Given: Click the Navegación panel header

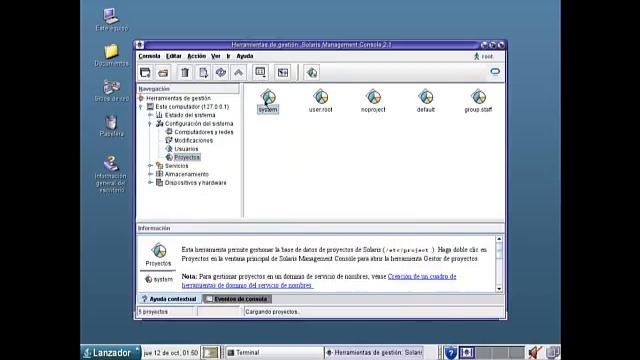Looking at the screenshot, I should 189,89.
